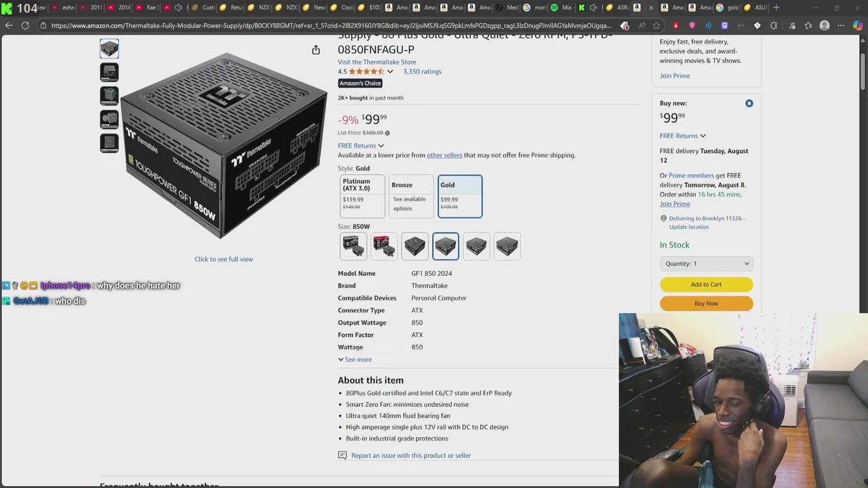Go back with the browser back arrow
The height and width of the screenshot is (488, 868).
pos(9,26)
